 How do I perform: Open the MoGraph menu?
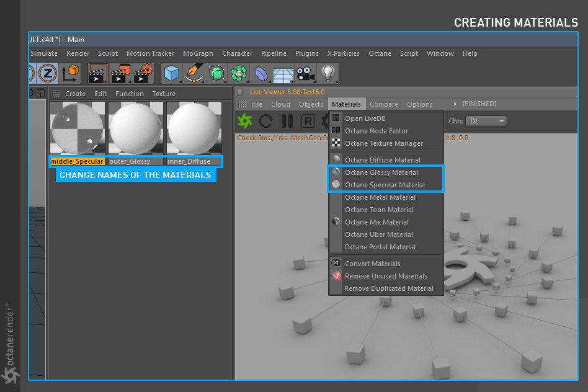[x=198, y=53]
